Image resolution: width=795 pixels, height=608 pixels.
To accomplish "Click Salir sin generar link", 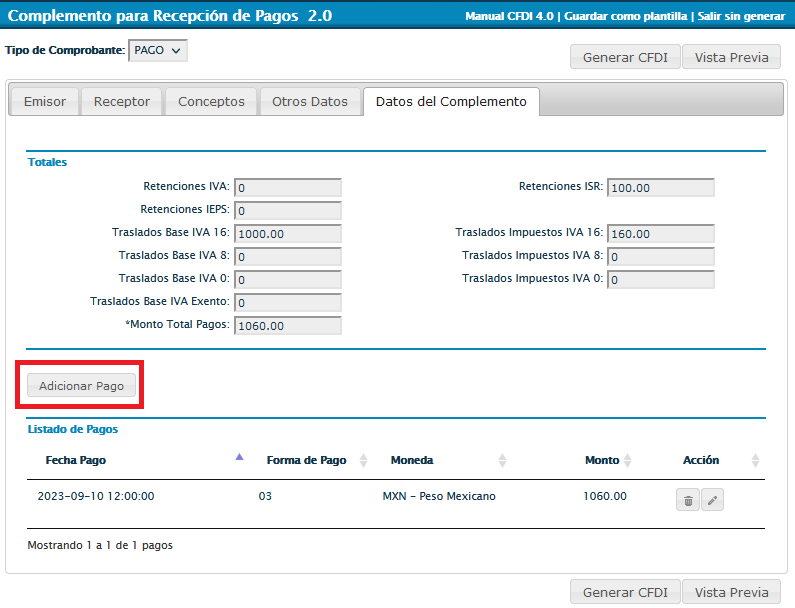I will pos(740,17).
